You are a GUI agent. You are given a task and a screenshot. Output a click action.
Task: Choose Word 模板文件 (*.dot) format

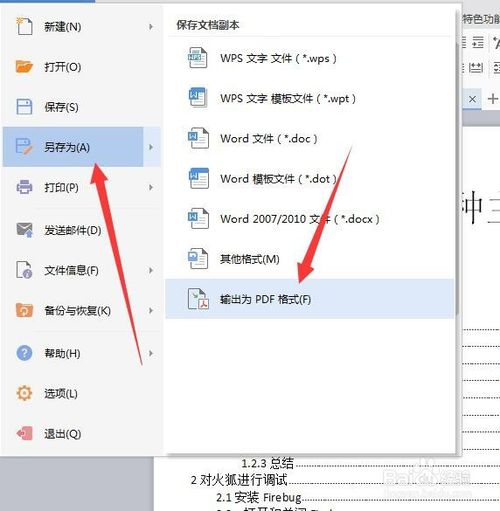(310, 178)
